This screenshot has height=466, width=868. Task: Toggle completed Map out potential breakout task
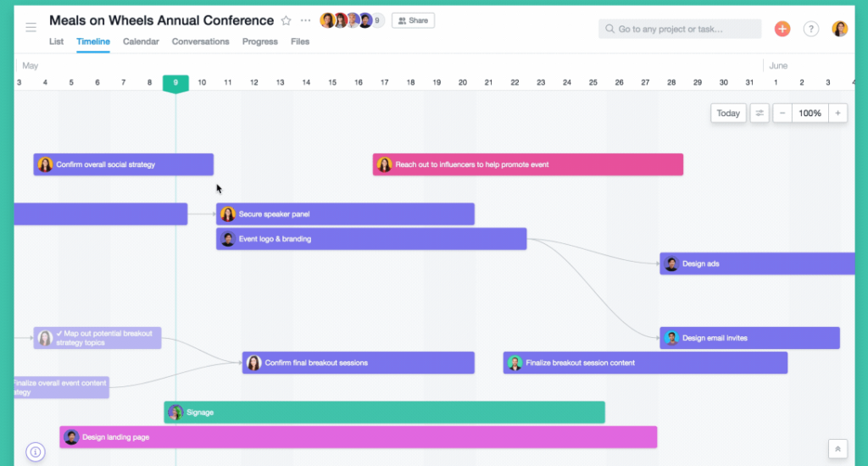[58, 334]
